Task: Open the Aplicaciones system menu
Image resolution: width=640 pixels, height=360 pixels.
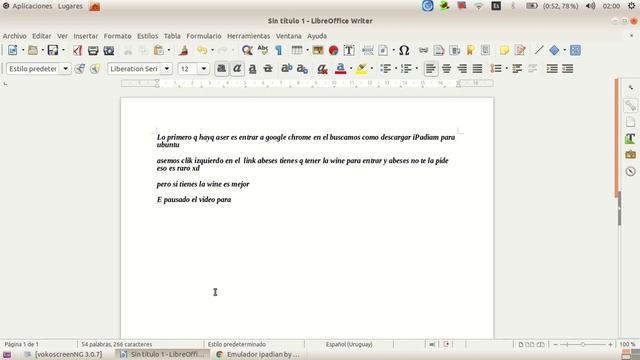Action: (32, 6)
